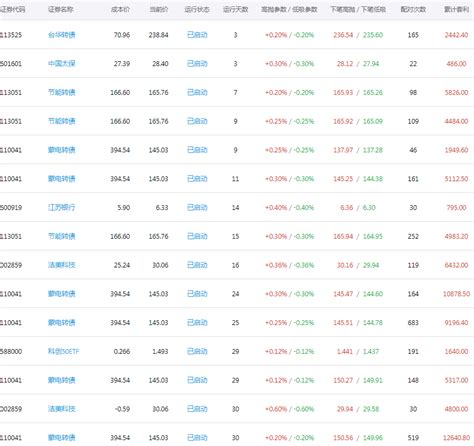Select the current price 6.33
This screenshot has height=446, width=474.
pos(162,208)
